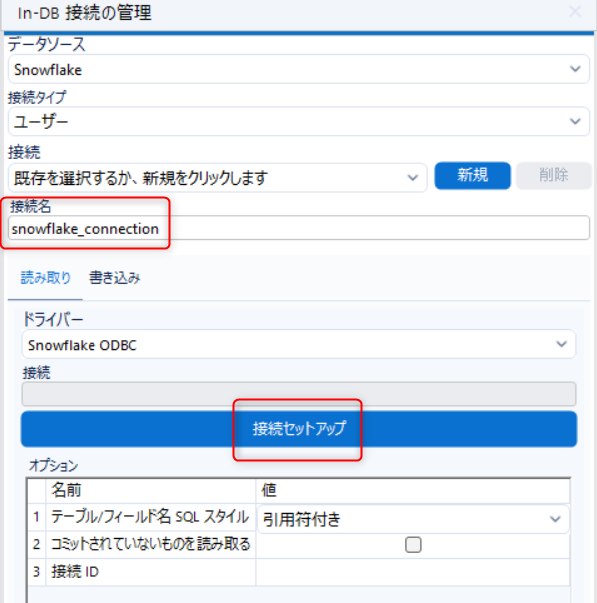This screenshot has height=603, width=597.
Task: Click the chevron arrow of ユーザー combo
Action: 575,122
